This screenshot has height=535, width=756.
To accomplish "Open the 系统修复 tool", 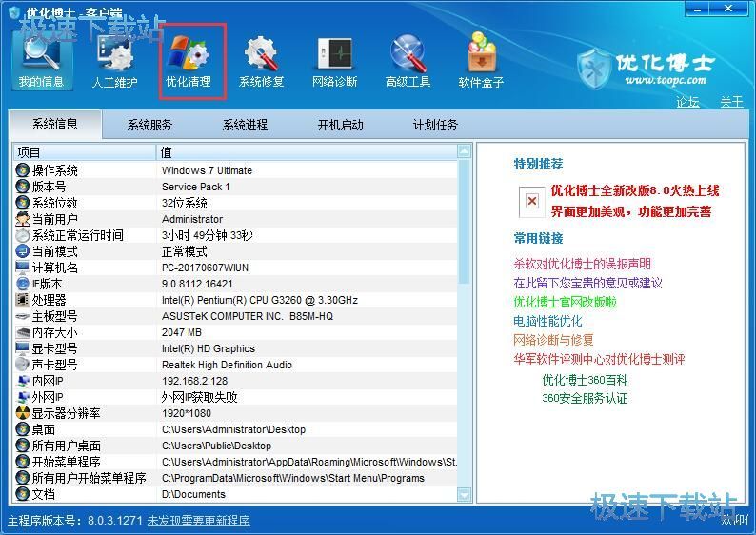I will click(x=261, y=60).
